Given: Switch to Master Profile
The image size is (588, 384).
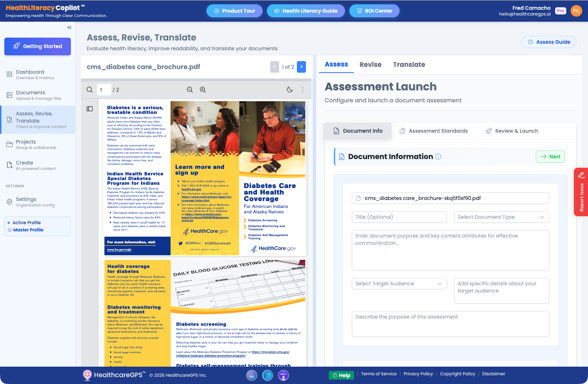Looking at the screenshot, I should click(29, 230).
